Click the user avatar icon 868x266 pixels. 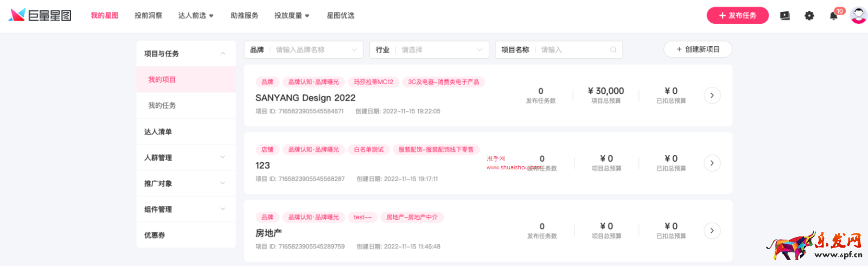tap(858, 15)
